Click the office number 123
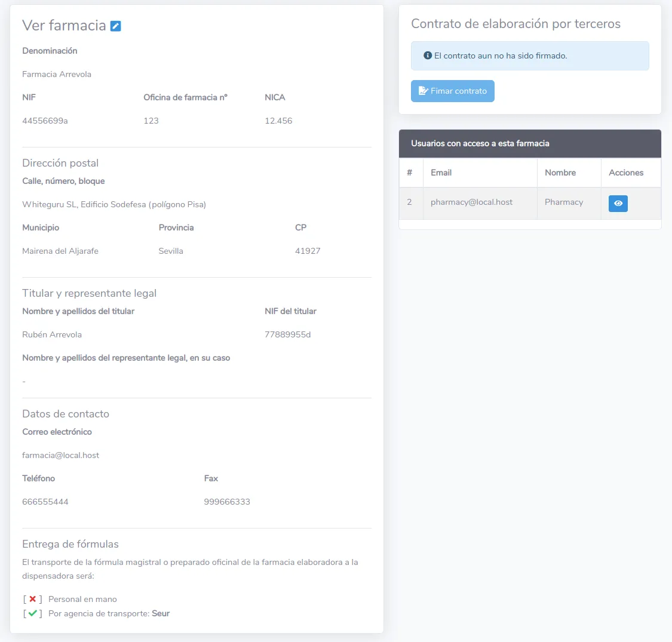The width and height of the screenshot is (672, 642). coord(151,121)
